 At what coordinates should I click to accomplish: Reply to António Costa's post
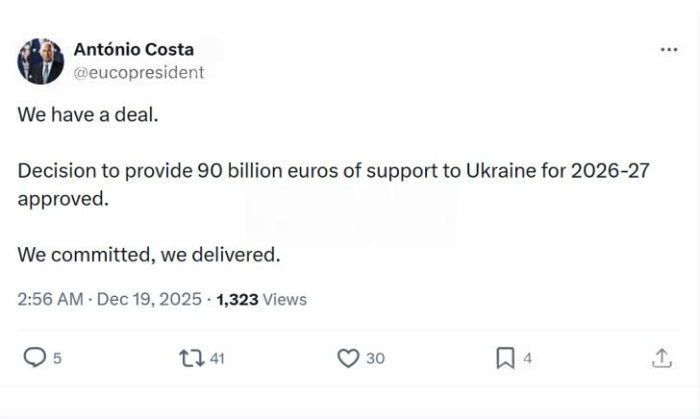pos(34,358)
